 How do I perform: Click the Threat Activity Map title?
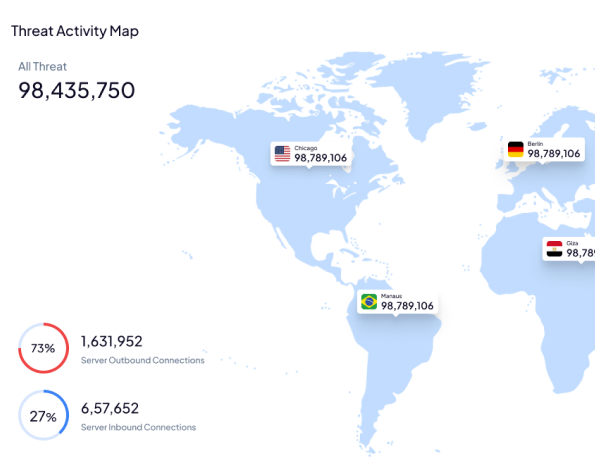(x=75, y=31)
